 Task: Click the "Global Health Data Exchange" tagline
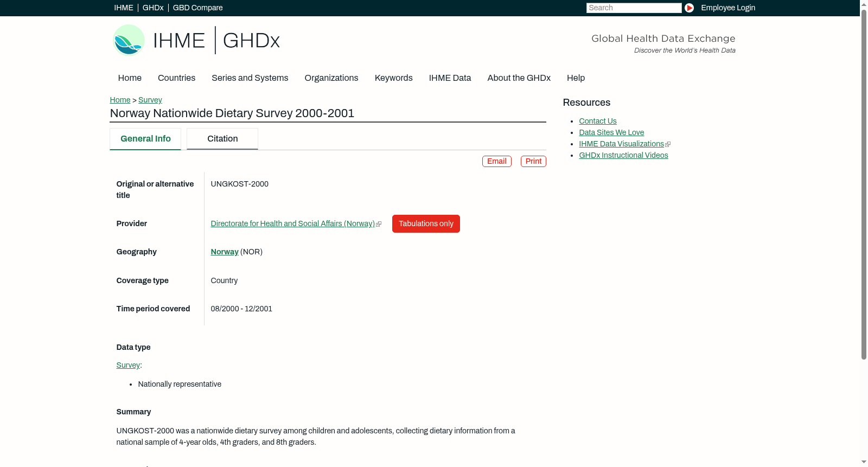pos(663,39)
